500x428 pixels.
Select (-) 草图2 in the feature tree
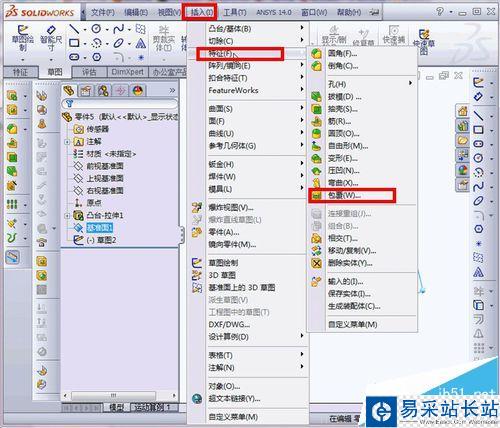[x=101, y=240]
